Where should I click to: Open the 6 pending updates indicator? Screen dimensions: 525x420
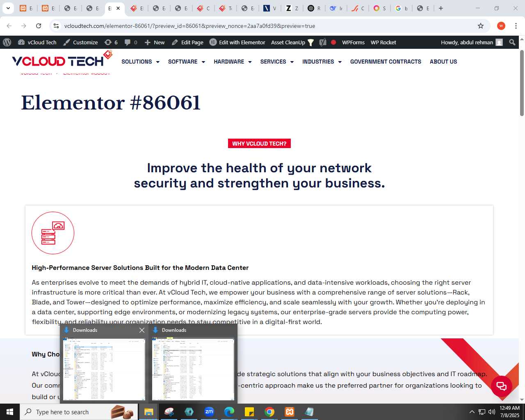point(111,42)
